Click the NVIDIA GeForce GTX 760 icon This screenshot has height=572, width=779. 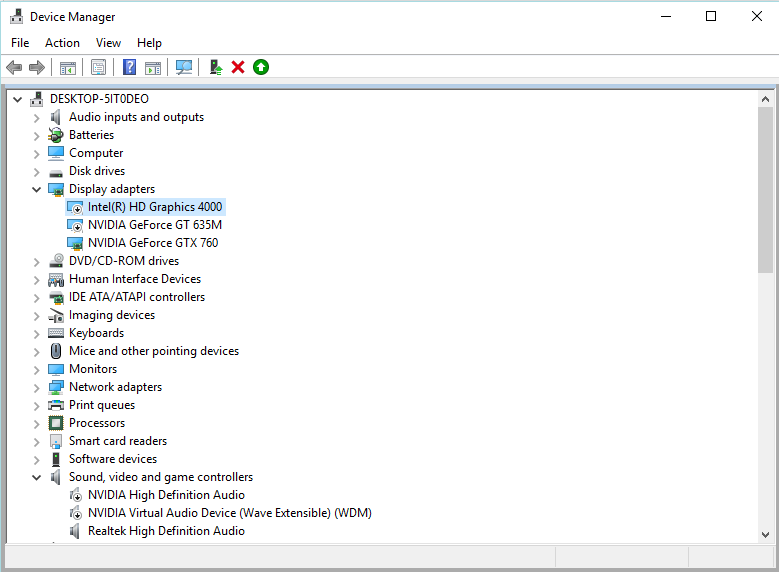75,243
